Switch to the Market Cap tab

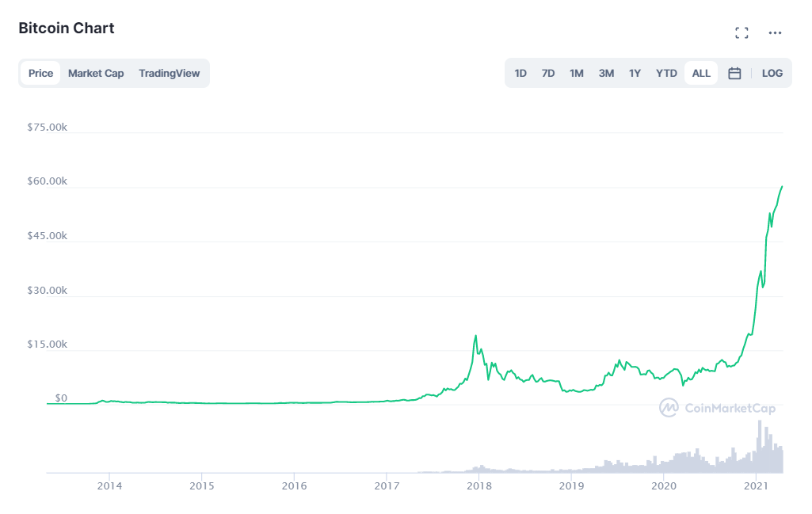(x=96, y=74)
